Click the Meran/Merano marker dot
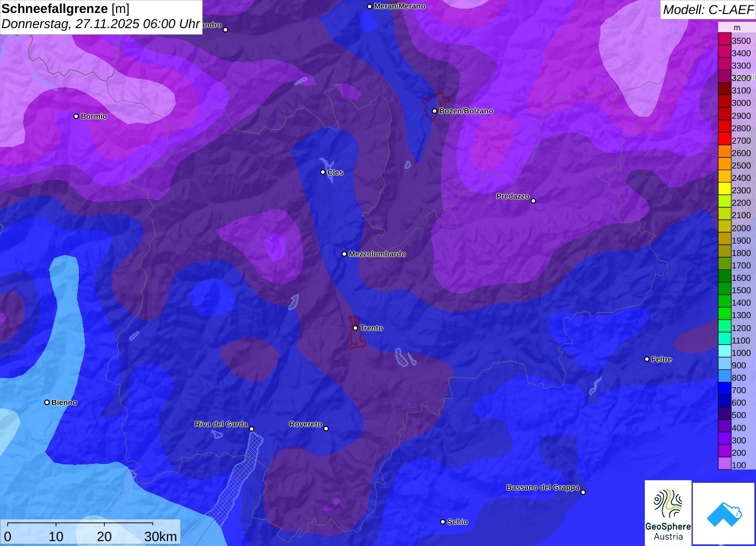This screenshot has width=756, height=546. (x=370, y=6)
